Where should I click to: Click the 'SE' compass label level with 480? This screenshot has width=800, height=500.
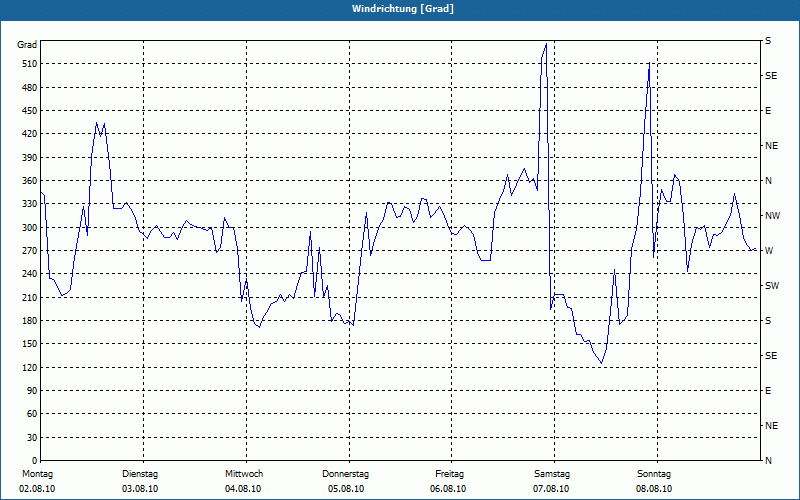771,76
